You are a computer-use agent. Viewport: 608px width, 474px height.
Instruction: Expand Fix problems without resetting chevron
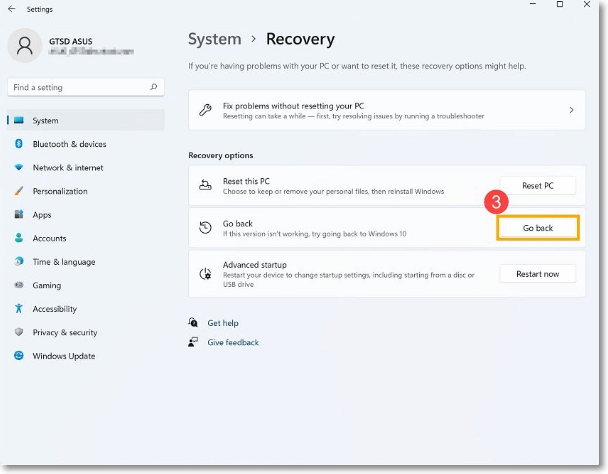(x=571, y=110)
